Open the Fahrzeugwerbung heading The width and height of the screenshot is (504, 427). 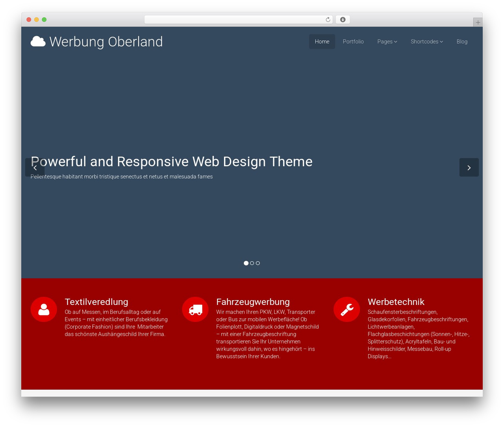(x=253, y=302)
